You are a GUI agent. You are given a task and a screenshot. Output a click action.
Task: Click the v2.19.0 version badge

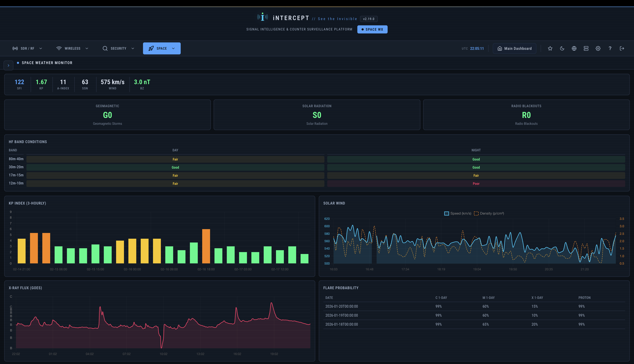click(x=369, y=19)
